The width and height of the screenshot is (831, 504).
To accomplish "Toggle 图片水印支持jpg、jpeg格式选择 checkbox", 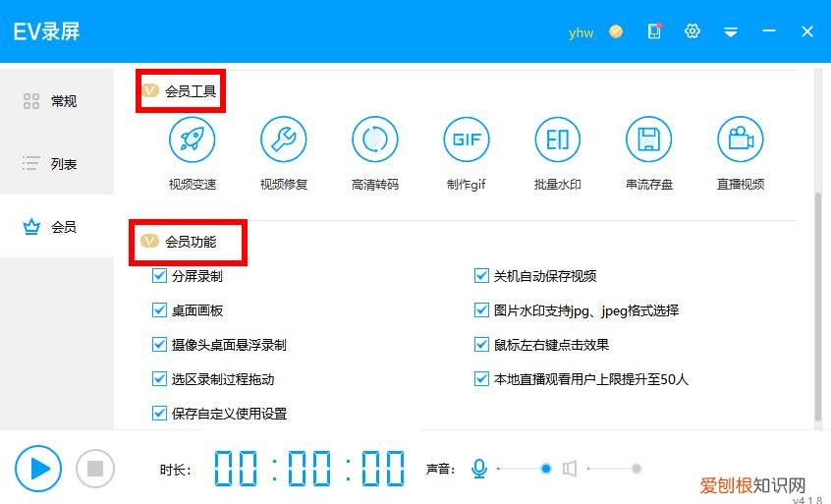I will [481, 310].
